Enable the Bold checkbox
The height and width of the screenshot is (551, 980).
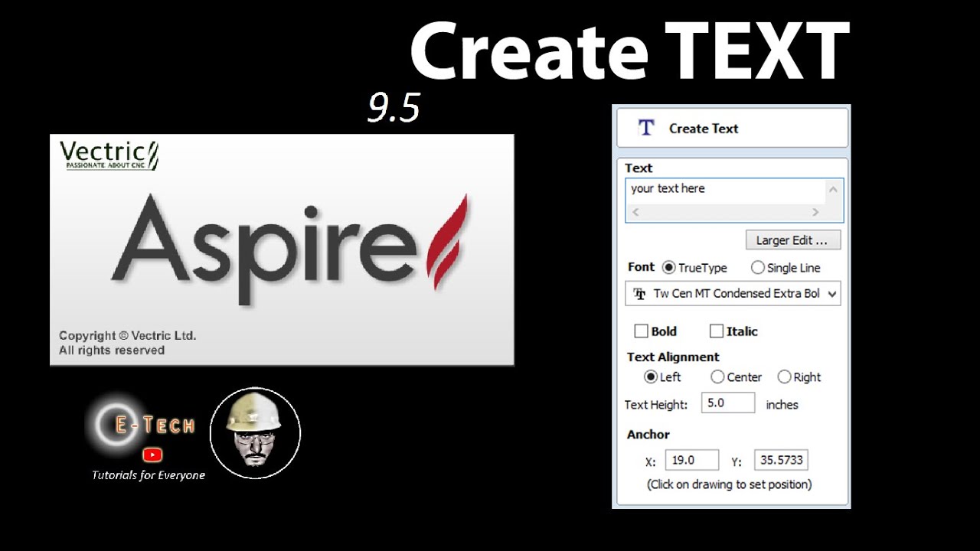point(641,331)
